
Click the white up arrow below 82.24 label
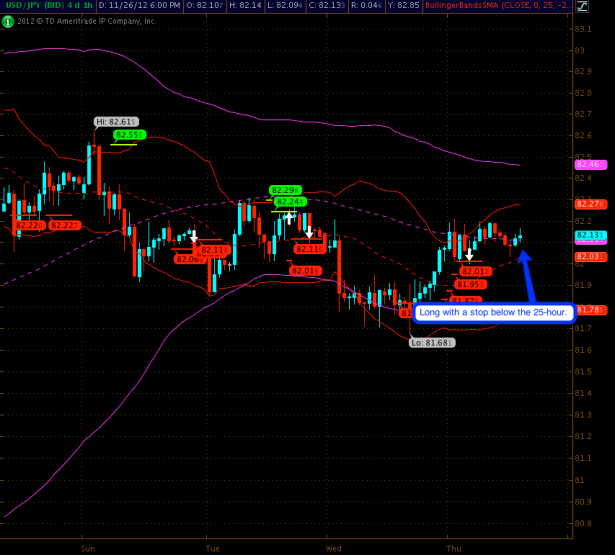tap(289, 216)
